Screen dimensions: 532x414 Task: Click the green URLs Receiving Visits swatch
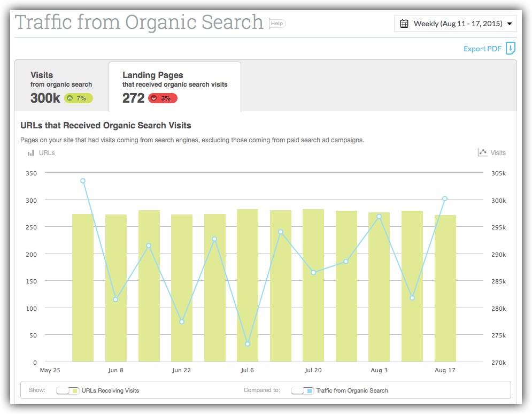click(75, 391)
